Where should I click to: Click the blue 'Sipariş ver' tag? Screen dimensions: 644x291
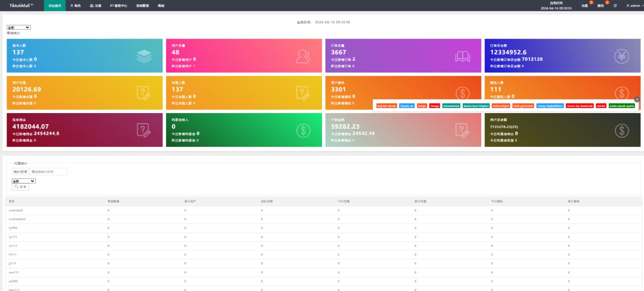point(407,106)
